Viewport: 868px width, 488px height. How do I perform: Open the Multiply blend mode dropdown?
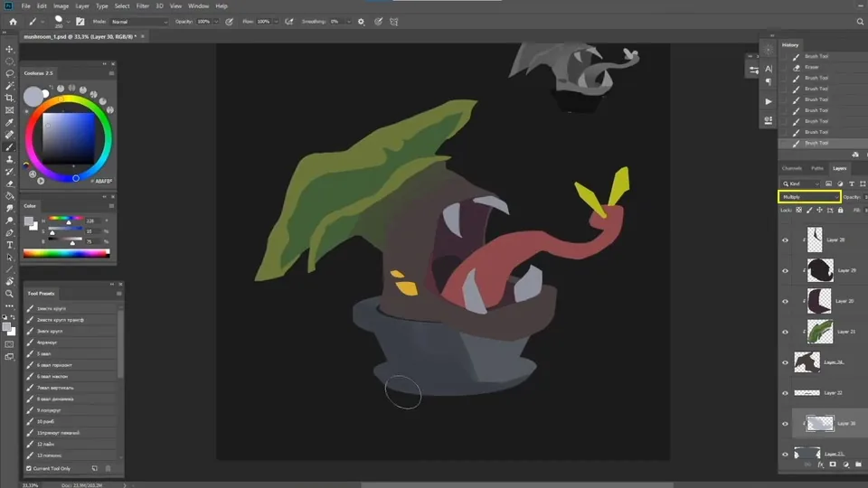[x=810, y=197]
